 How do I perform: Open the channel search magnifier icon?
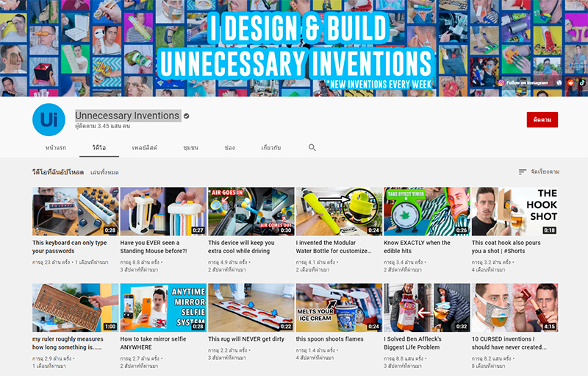click(x=312, y=147)
